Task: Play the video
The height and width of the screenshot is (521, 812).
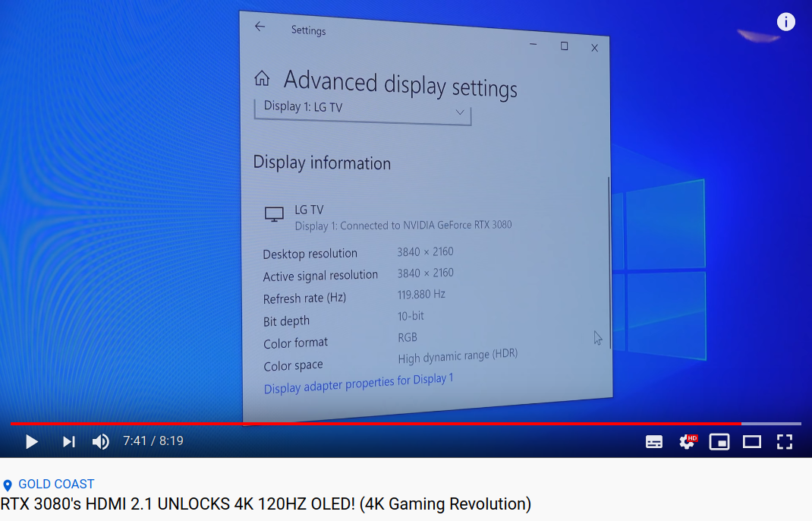Action: click(32, 442)
